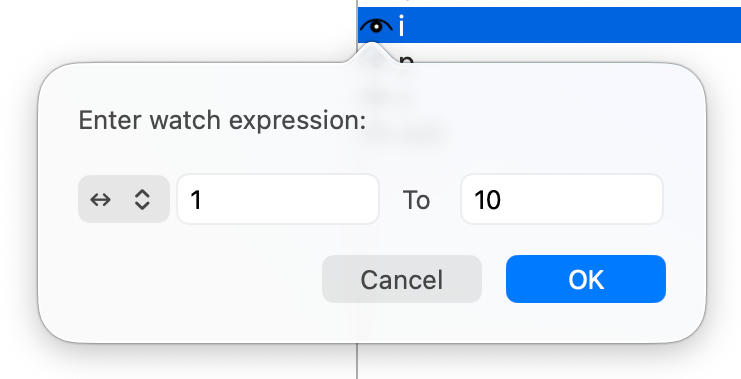
Task: Click the horizontal double-arrow range icon
Action: 101,200
